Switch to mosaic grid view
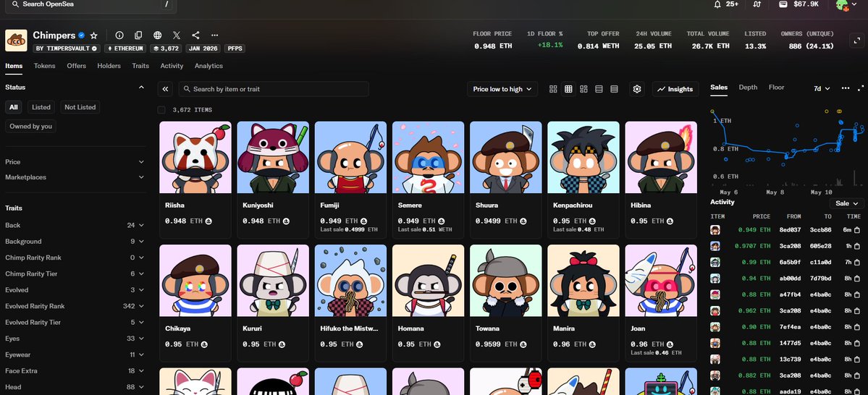Image resolution: width=868 pixels, height=395 pixels. pos(583,89)
